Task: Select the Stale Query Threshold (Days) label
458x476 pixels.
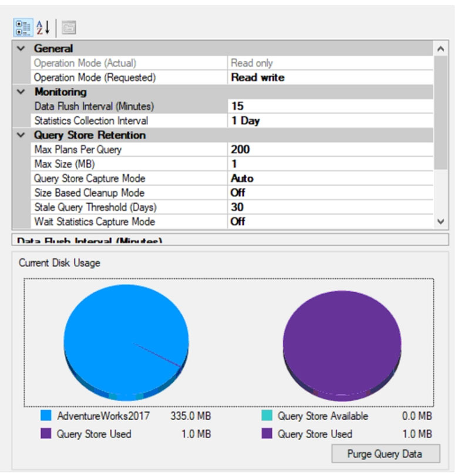Action: pos(95,207)
